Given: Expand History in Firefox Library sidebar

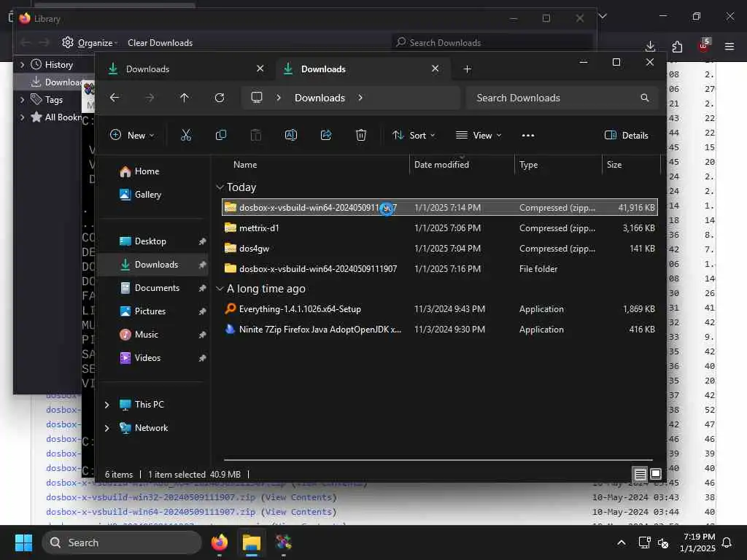Looking at the screenshot, I should [x=22, y=65].
